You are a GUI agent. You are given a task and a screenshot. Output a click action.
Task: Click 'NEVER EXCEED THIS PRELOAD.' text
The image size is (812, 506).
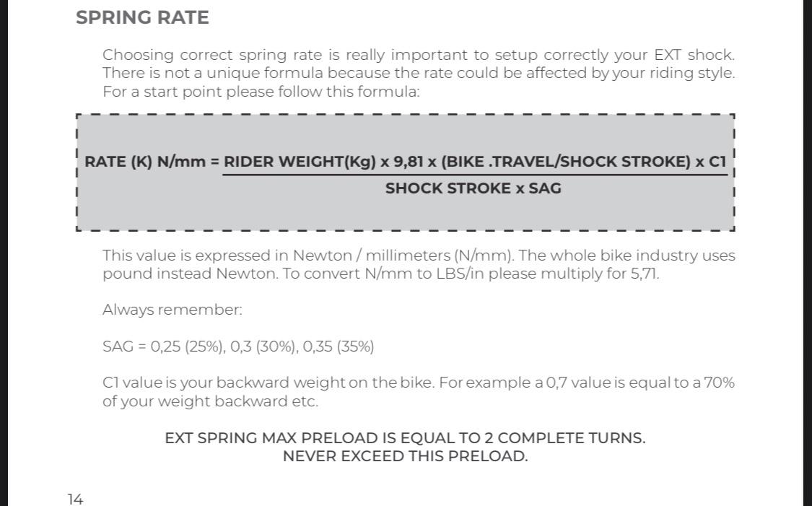click(405, 456)
